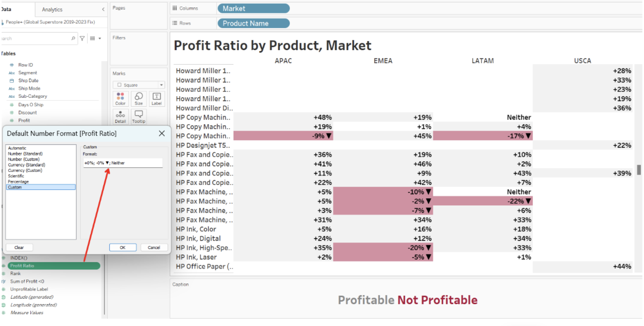Image resolution: width=644 pixels, height=326 pixels.
Task: Open the Label marks card
Action: (x=157, y=98)
